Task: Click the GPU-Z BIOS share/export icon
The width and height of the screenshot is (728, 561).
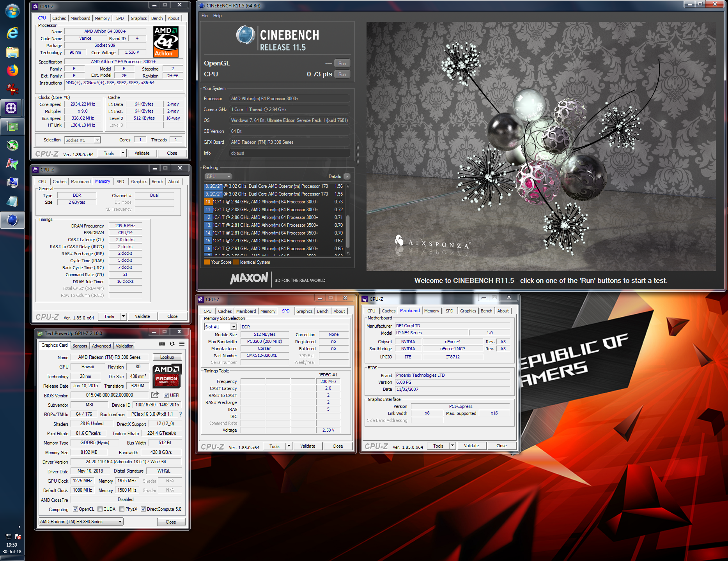Action: 155,395
